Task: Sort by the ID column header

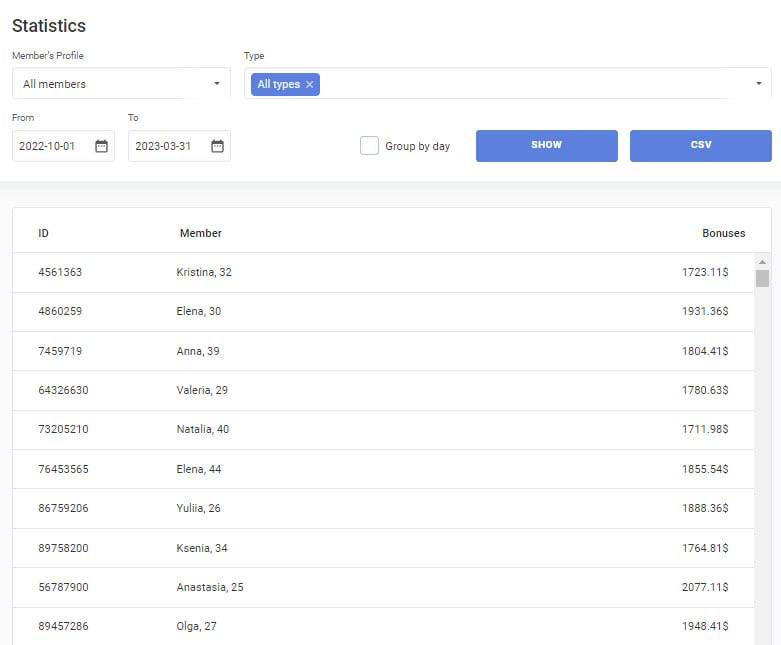Action: [x=44, y=233]
